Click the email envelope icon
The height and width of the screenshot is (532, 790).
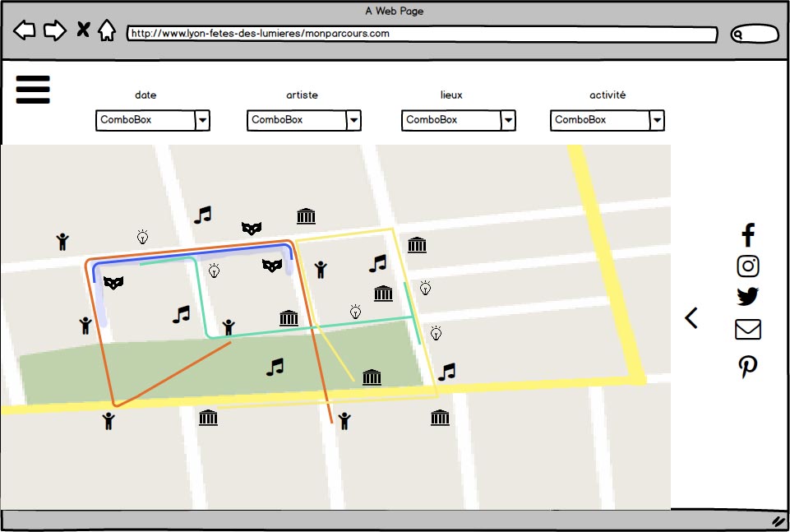point(748,330)
